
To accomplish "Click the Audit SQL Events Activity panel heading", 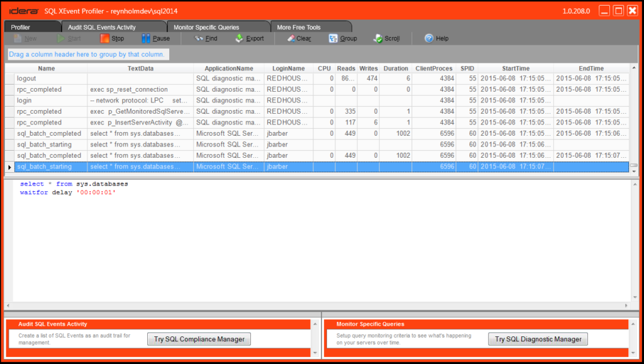I will 53,324.
